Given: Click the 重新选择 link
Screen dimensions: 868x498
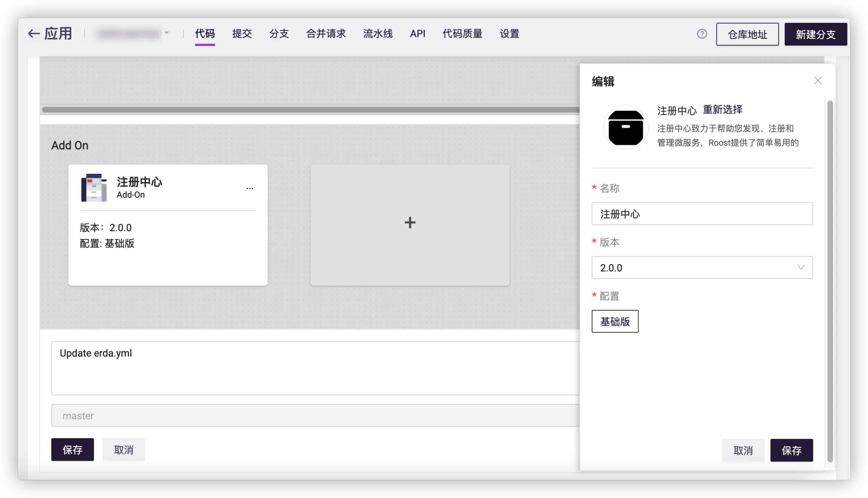Looking at the screenshot, I should (x=723, y=110).
